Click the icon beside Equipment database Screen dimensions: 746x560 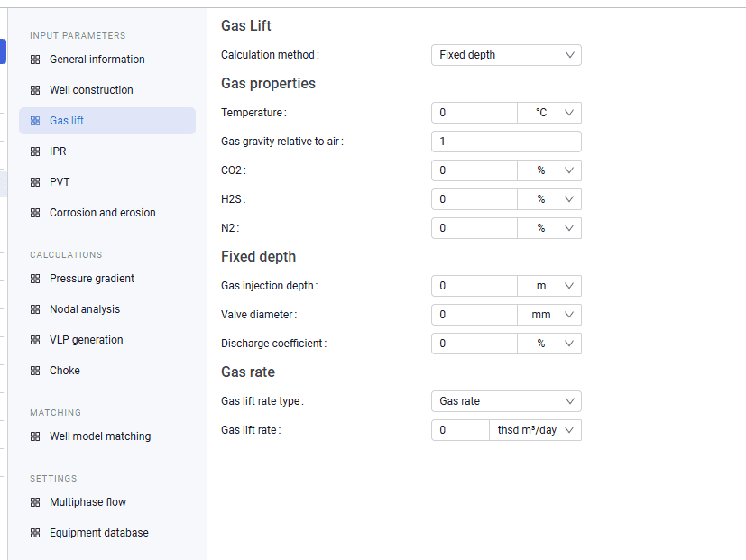coord(35,533)
